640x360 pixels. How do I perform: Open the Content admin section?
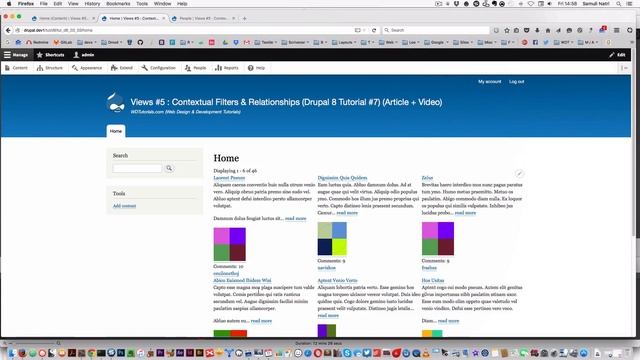coord(16,68)
